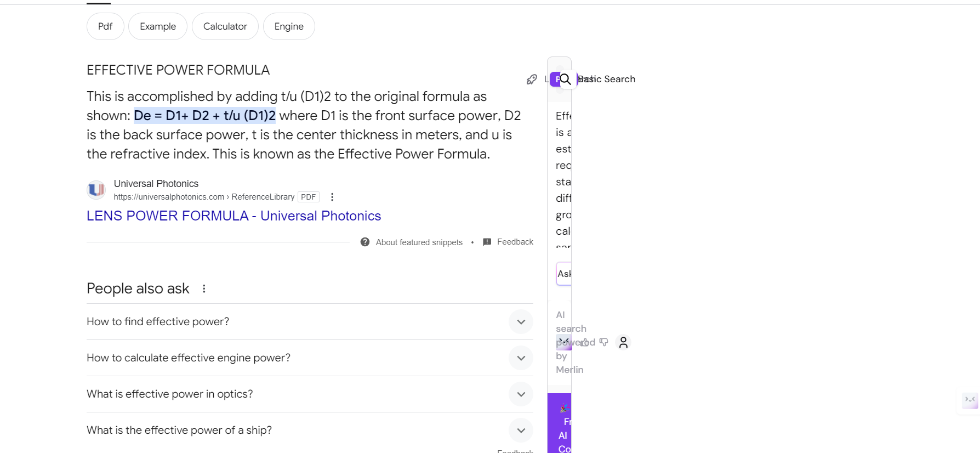Select the Pdf filter chip
Screen dimensions: 980x453
pyautogui.click(x=105, y=26)
